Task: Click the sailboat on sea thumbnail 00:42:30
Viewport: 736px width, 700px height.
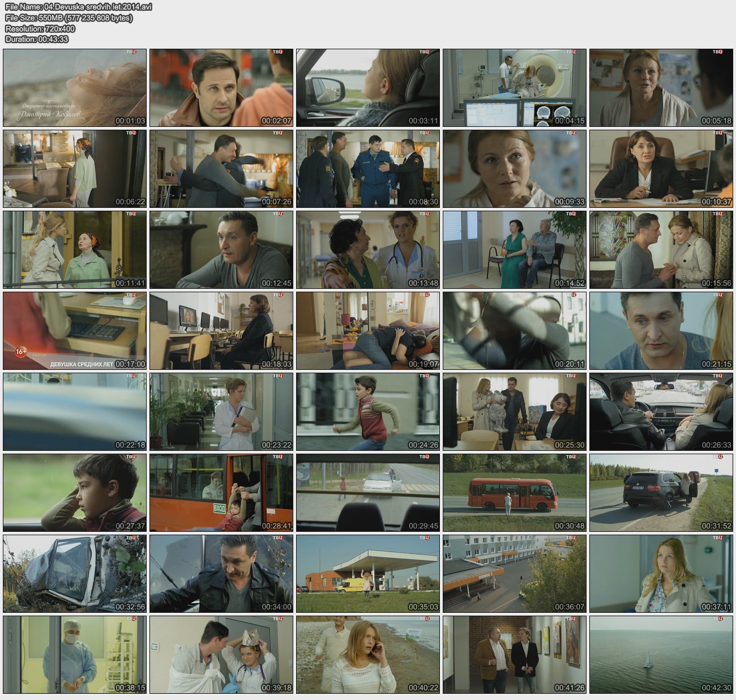Action: click(x=661, y=655)
